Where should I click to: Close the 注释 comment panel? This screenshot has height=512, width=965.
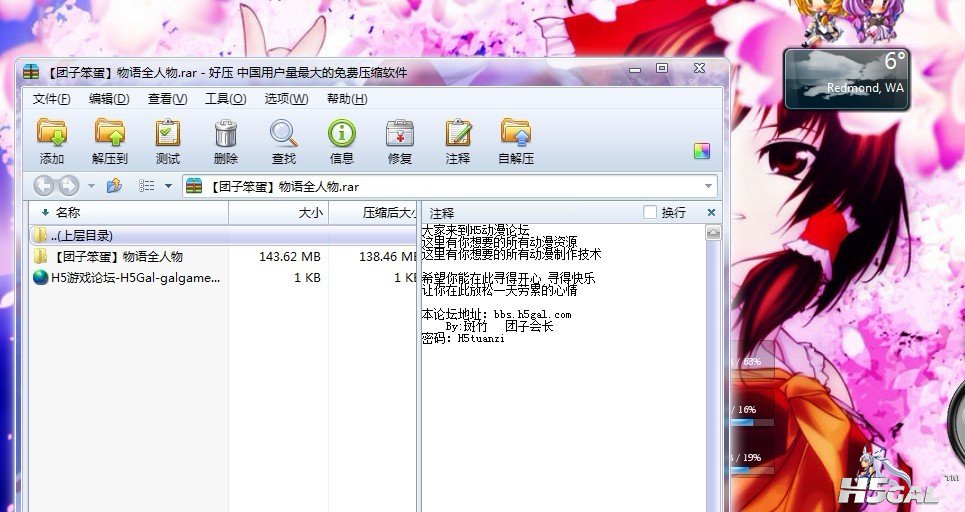[x=711, y=212]
